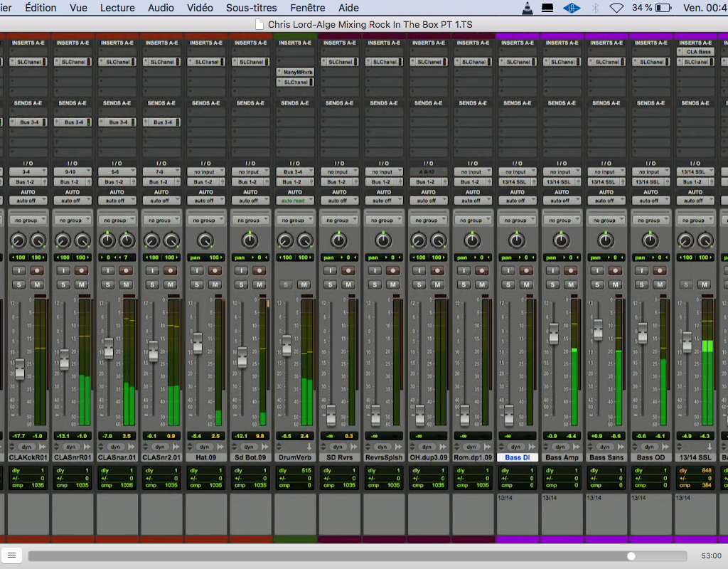Open the playlist icon at bottom left

[11, 555]
